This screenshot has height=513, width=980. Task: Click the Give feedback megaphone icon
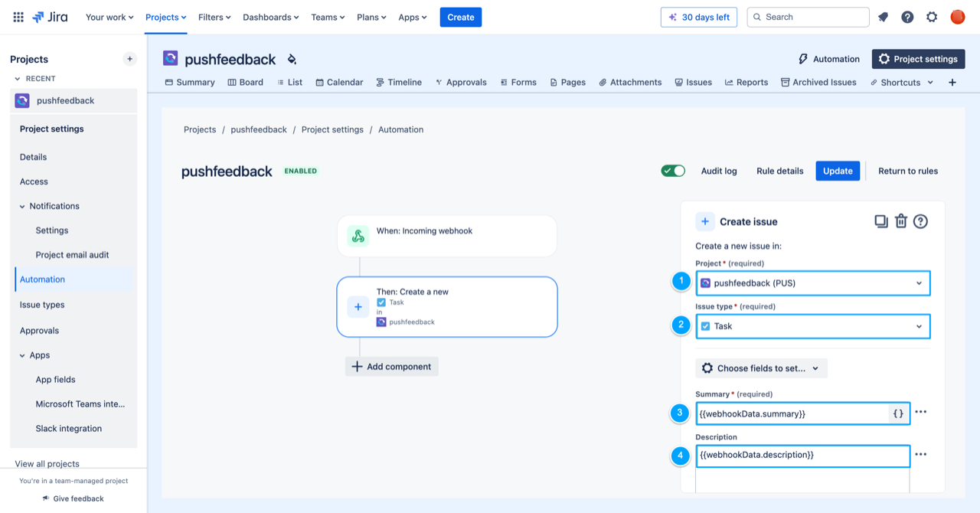46,498
